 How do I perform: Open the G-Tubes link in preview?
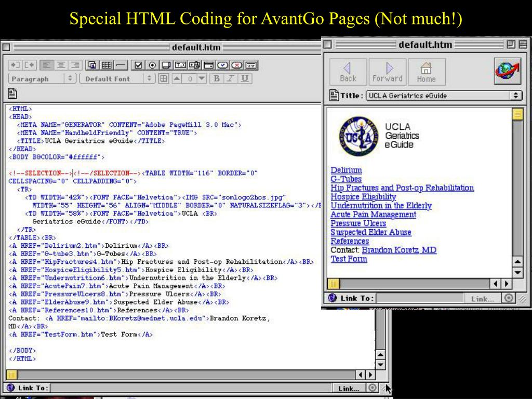(346, 179)
